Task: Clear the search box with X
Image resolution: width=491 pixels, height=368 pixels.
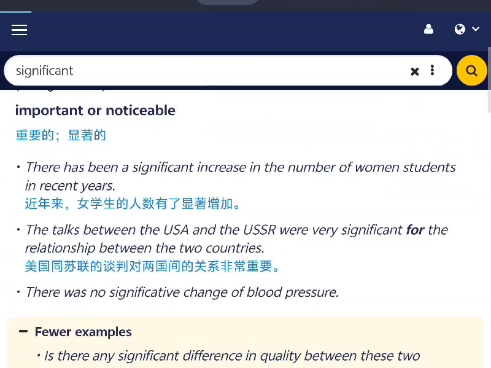Action: [414, 71]
